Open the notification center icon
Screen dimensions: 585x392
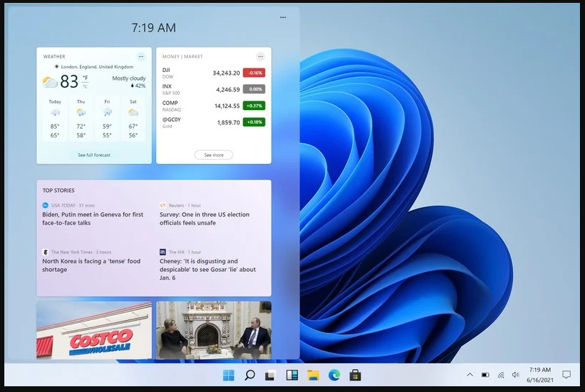566,375
